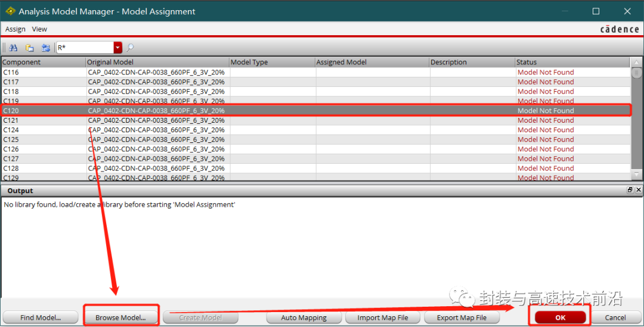Click the Auto Mapping button
Screen dimensions: 644x327
click(x=304, y=317)
